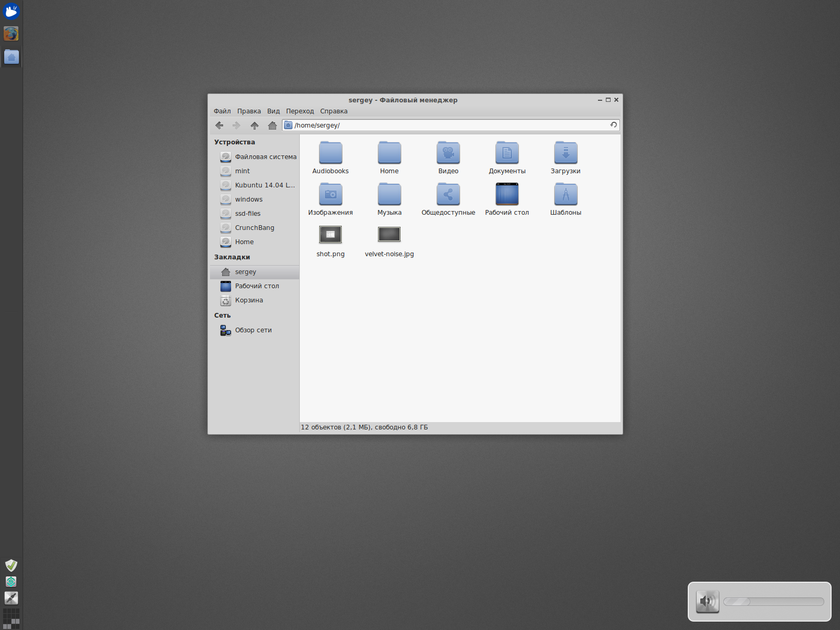Click the Устройства section header
This screenshot has width=840, height=630.
pos(235,142)
